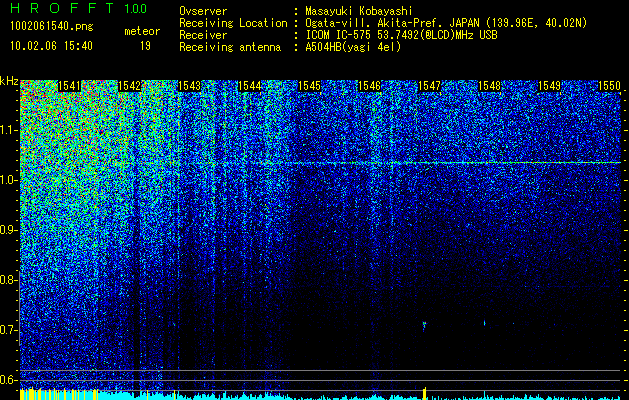629x400 pixels.
Task: Click the Ovserver field label
Action: (203, 12)
